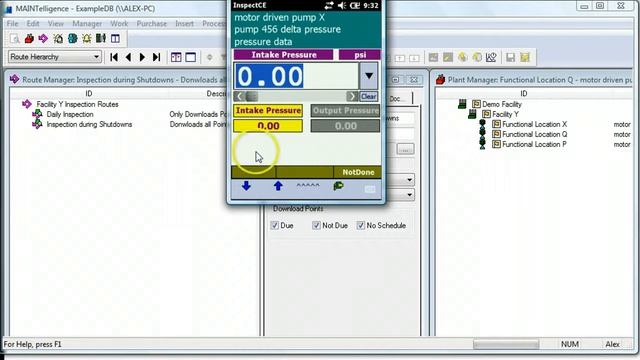Viewport: 640px width, 360px height.
Task: Go to first record using navigation arrow
Action: (114, 57)
